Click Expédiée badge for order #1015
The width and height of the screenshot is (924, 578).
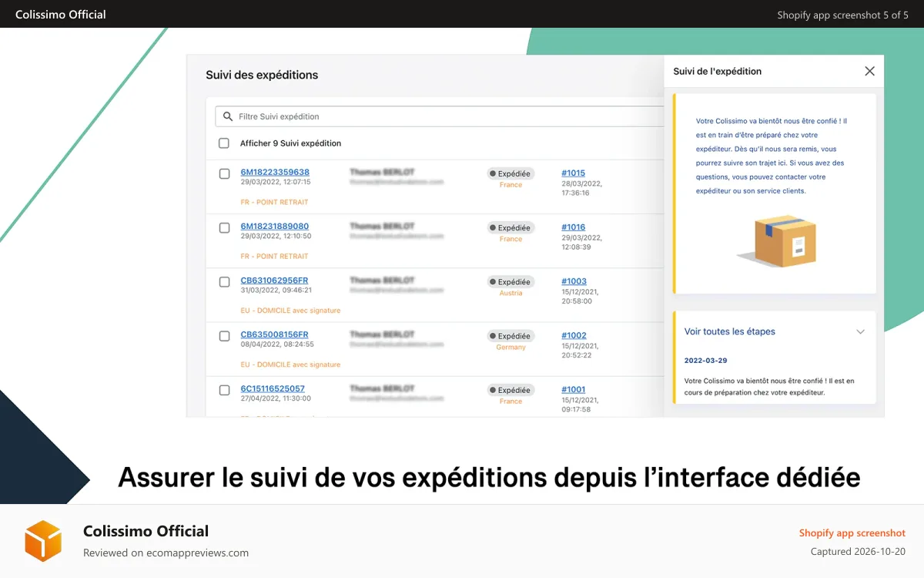[x=511, y=174]
